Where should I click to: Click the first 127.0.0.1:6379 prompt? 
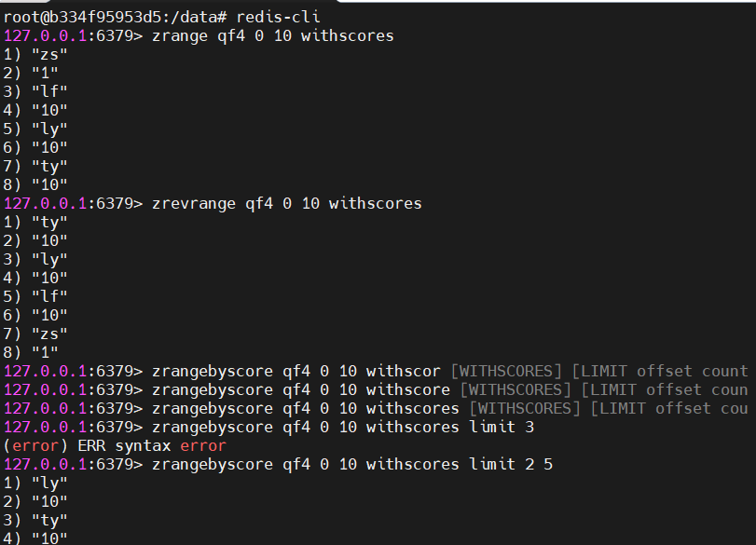click(74, 35)
